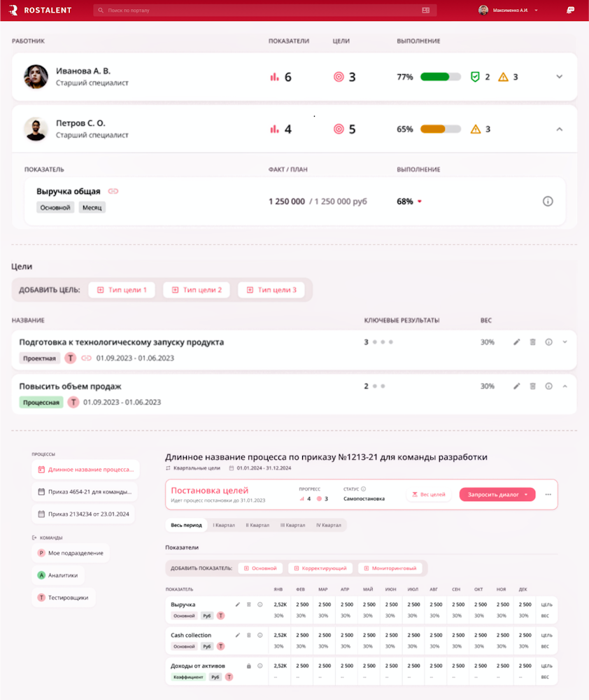
Task: Click the portal search field
Action: tap(264, 10)
